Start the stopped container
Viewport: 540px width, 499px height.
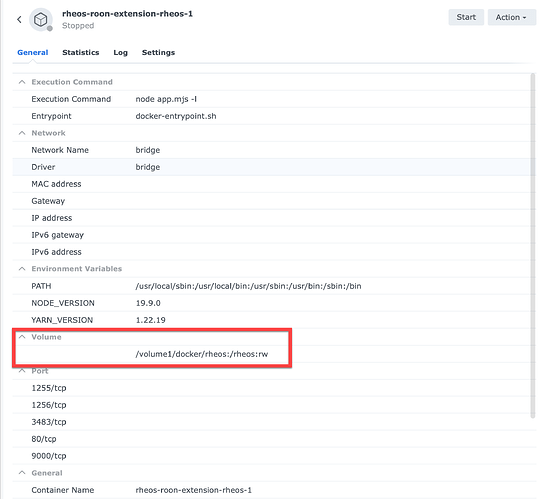coord(466,17)
